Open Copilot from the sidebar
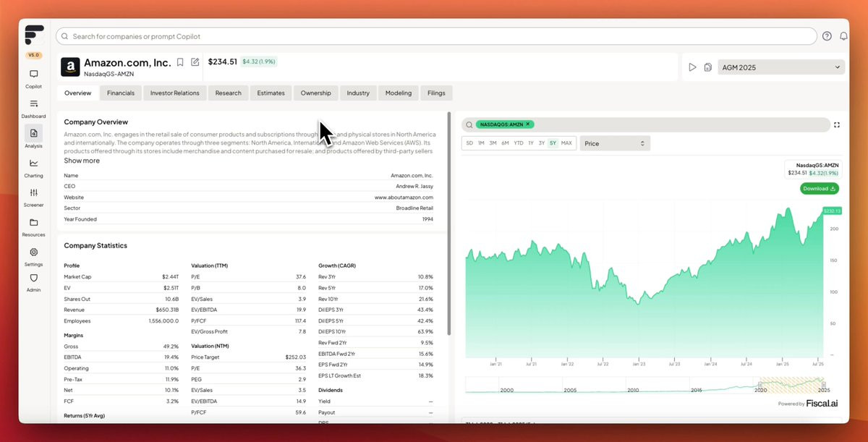Screen dimensions: 868x442 click(33, 78)
